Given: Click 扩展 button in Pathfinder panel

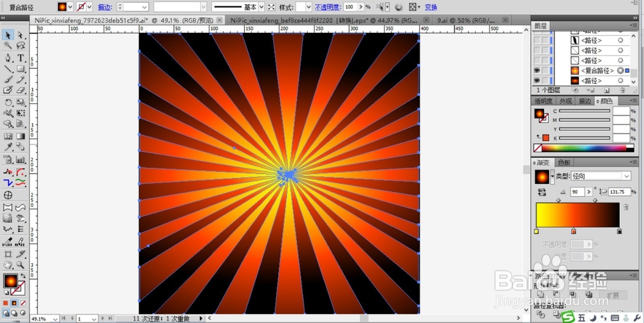Looking at the screenshot, I should tap(612, 295).
